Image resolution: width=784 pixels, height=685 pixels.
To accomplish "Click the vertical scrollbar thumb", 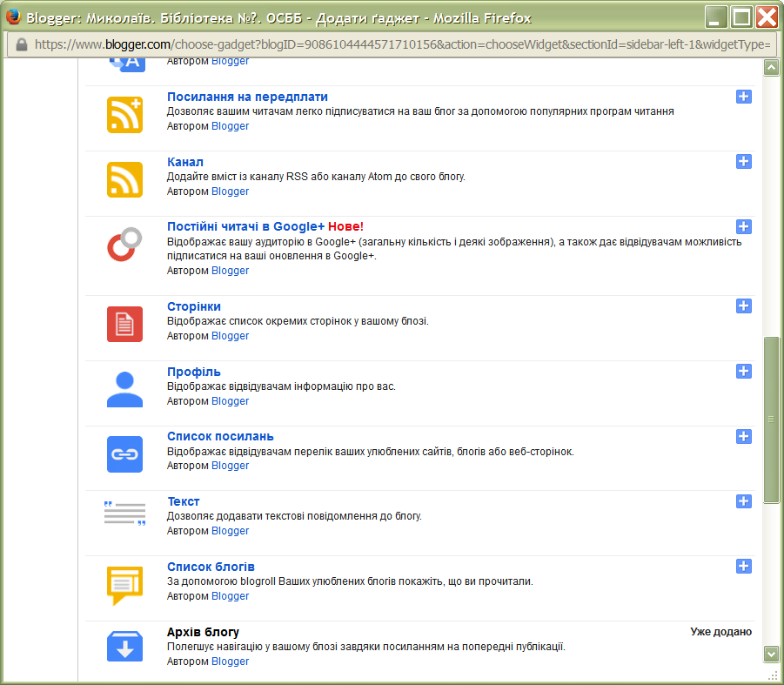I will click(771, 420).
